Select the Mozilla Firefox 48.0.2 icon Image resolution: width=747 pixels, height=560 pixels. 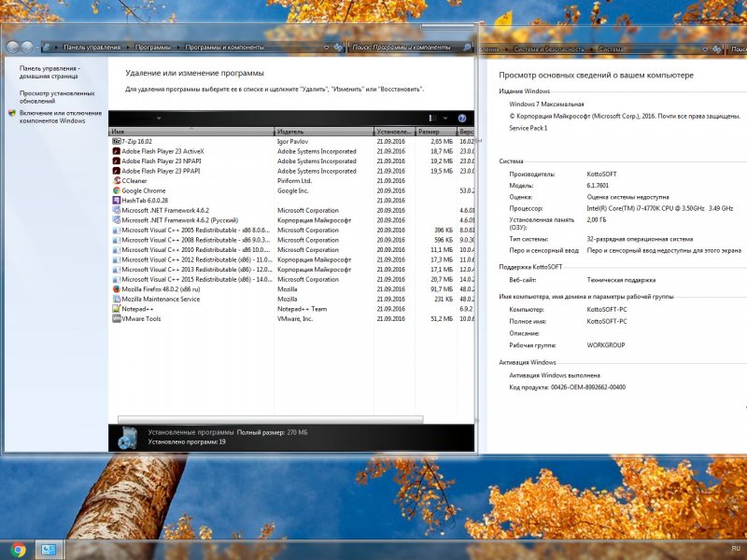116,289
